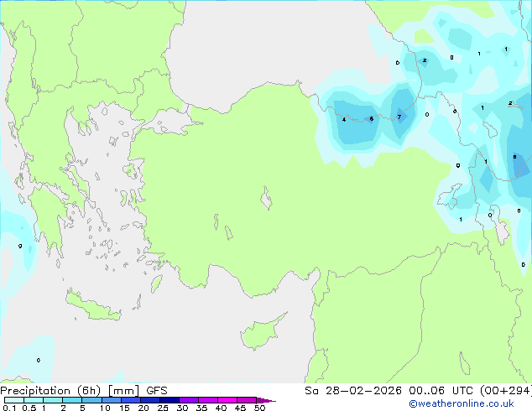
Task: Click the "40" legend scale label
Action: [221, 408]
